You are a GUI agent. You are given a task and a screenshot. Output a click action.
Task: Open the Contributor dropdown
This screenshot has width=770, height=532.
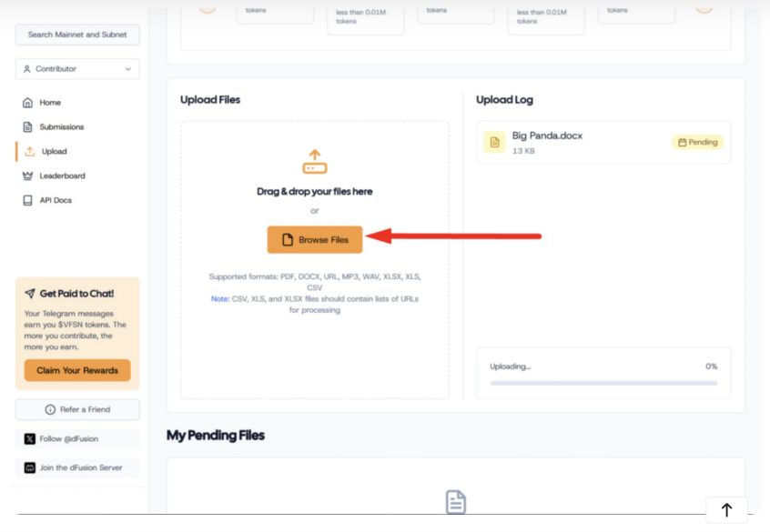[x=77, y=68]
